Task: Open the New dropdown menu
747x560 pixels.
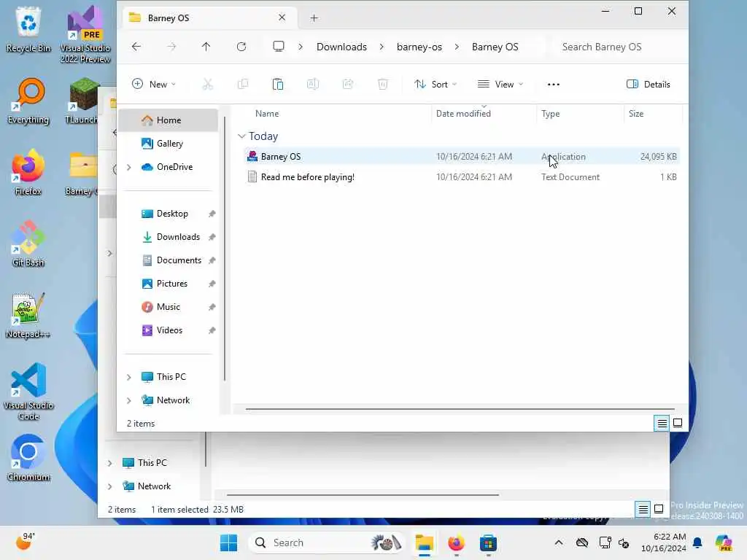Action: (154, 85)
